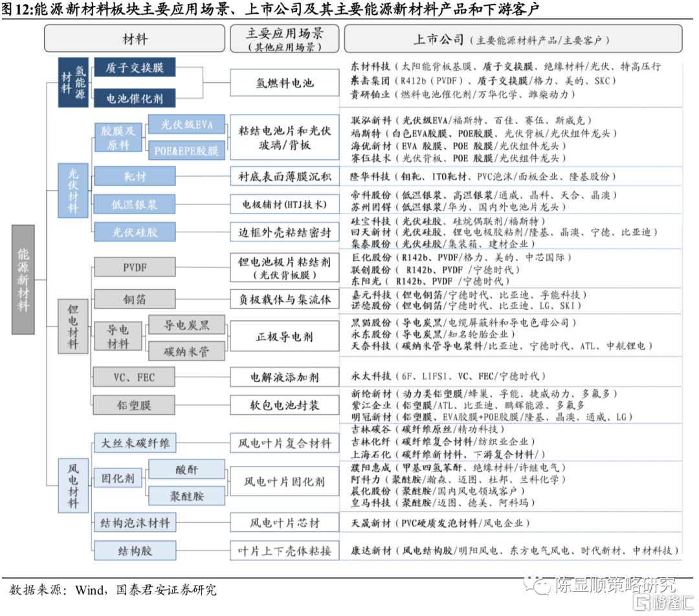Click the 电极辅材(HTJ技术) application box
The image size is (699, 616).
pyautogui.click(x=284, y=204)
